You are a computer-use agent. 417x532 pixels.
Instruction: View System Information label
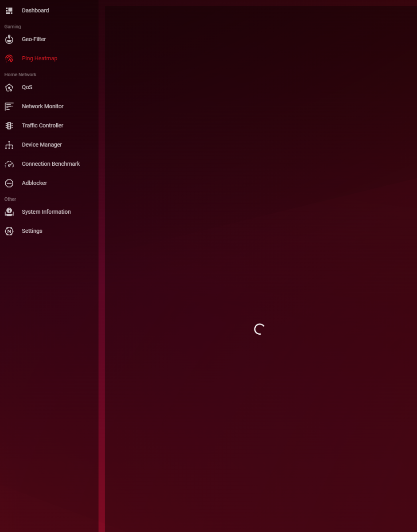click(x=46, y=211)
